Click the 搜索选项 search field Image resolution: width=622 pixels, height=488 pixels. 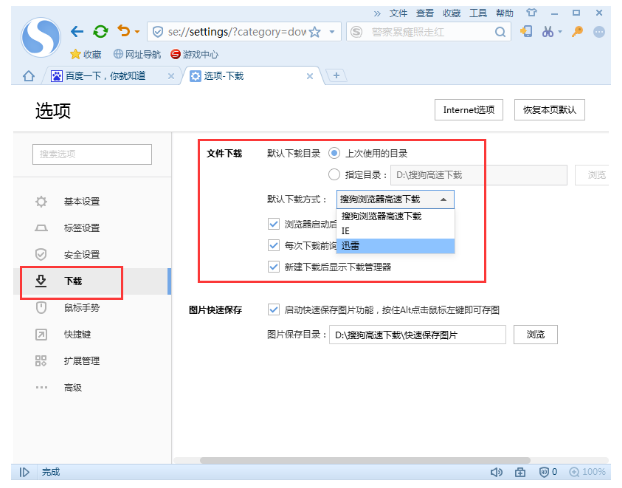point(92,154)
